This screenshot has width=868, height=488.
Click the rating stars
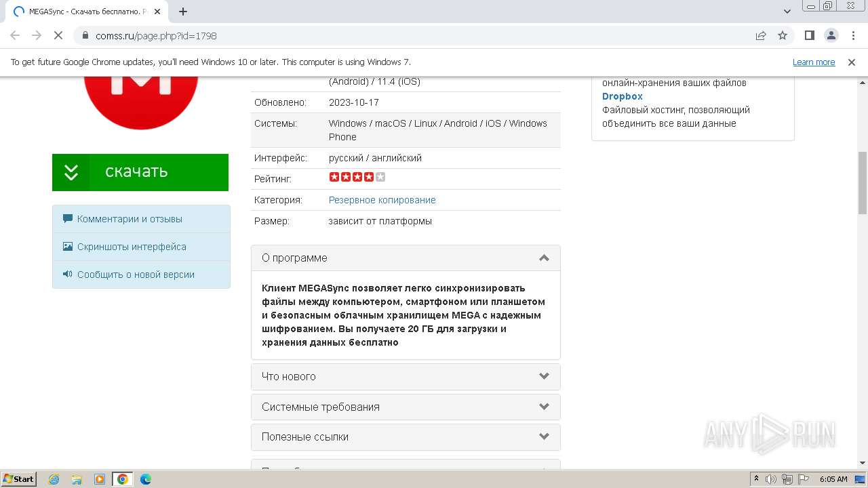tap(357, 178)
